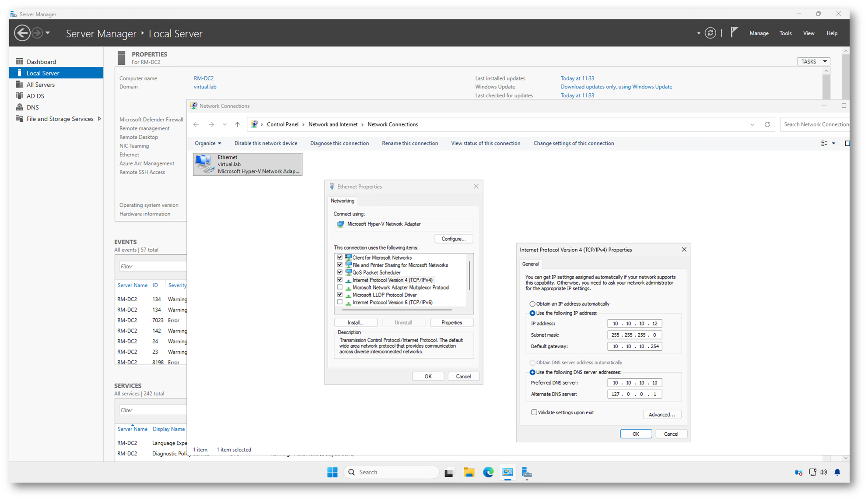Select Use the following IP address
The image size is (868, 501).
point(532,313)
